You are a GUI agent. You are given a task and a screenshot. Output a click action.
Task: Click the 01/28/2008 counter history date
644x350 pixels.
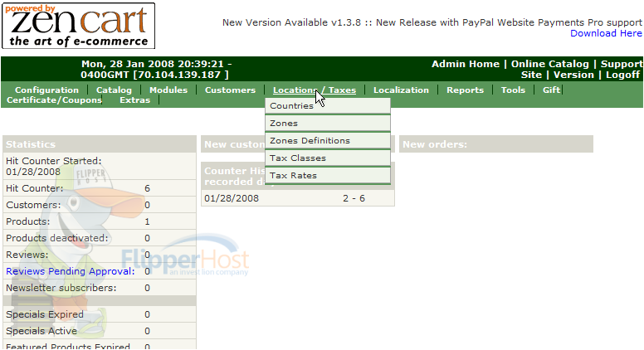point(232,198)
